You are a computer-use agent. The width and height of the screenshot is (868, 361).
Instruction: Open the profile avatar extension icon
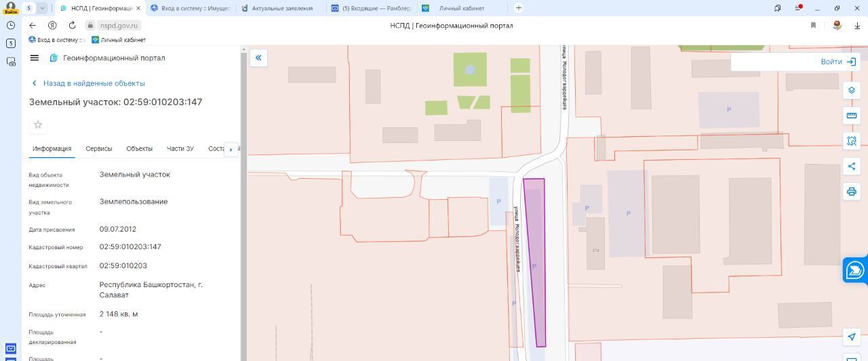pos(837,25)
